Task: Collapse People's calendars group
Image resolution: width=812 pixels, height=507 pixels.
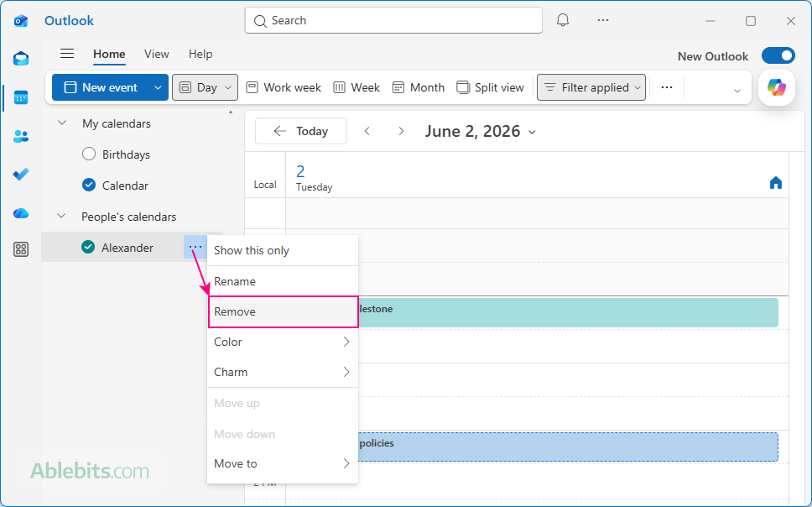Action: (61, 217)
